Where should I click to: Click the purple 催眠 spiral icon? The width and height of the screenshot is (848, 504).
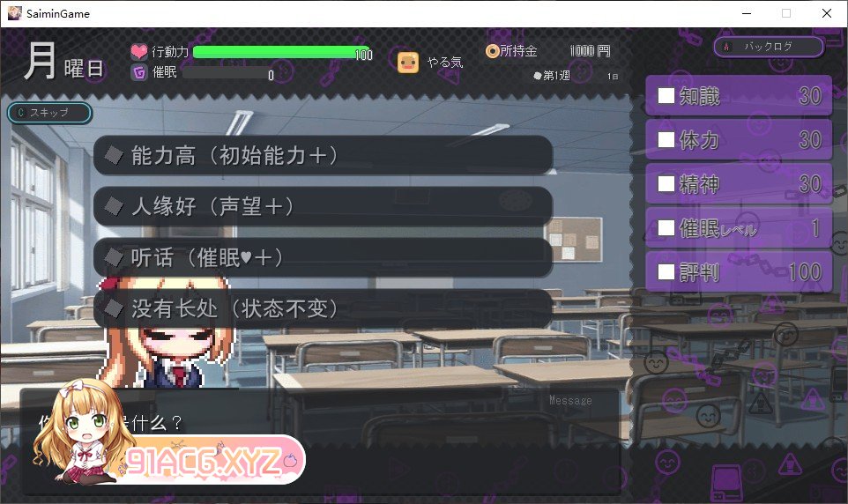point(139,72)
